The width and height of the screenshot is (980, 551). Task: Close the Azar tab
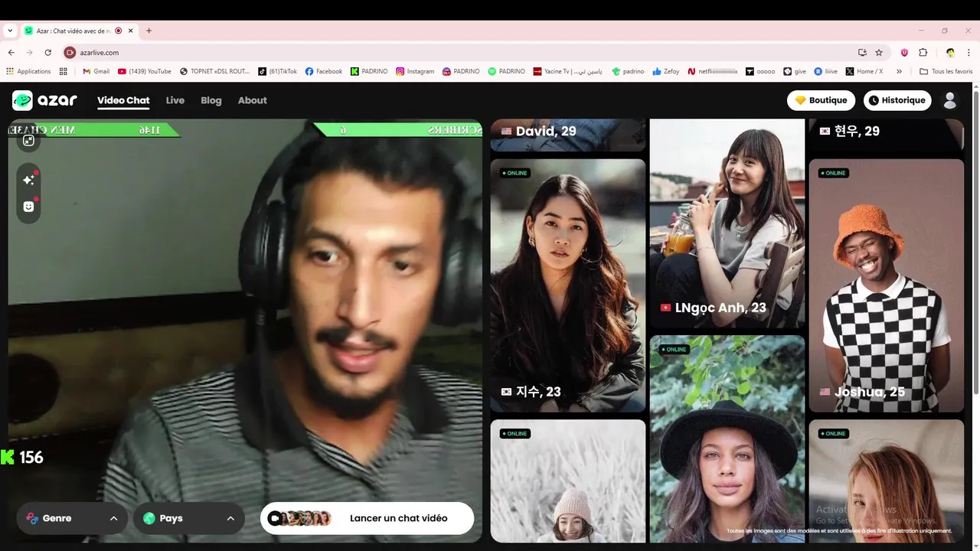point(131,31)
